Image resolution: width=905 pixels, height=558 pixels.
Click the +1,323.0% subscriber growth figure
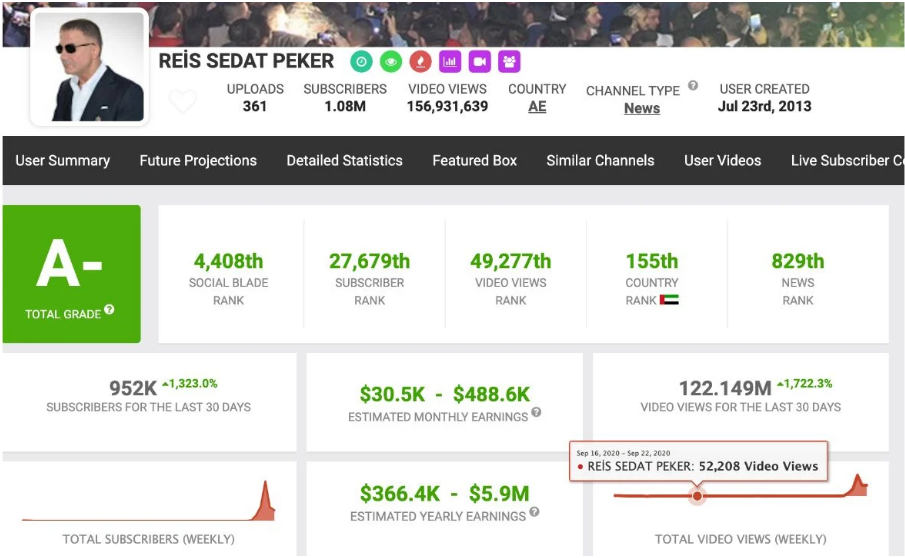coord(190,384)
